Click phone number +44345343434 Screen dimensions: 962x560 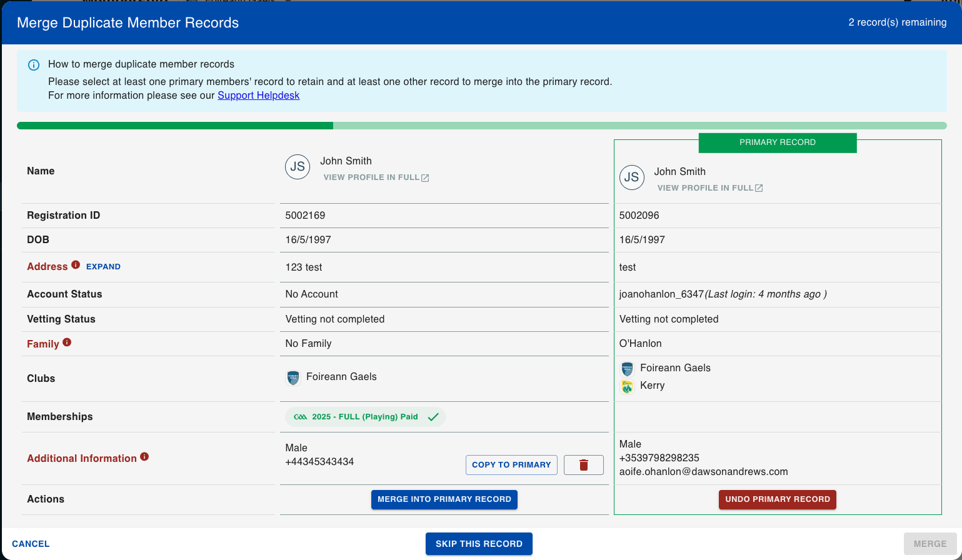tap(319, 462)
